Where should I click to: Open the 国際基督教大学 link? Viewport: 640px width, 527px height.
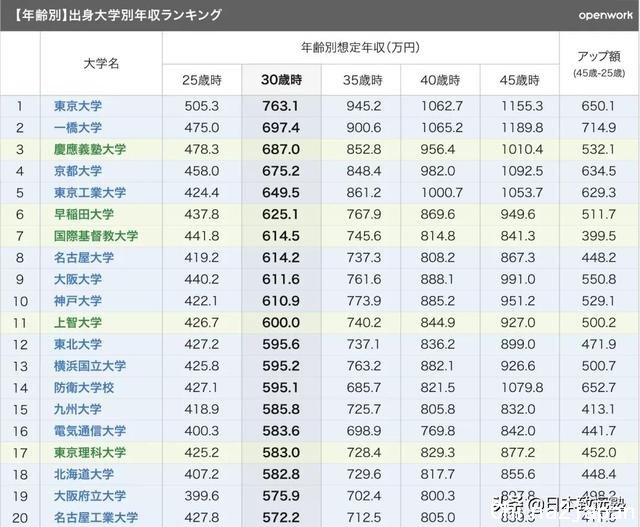(96, 236)
